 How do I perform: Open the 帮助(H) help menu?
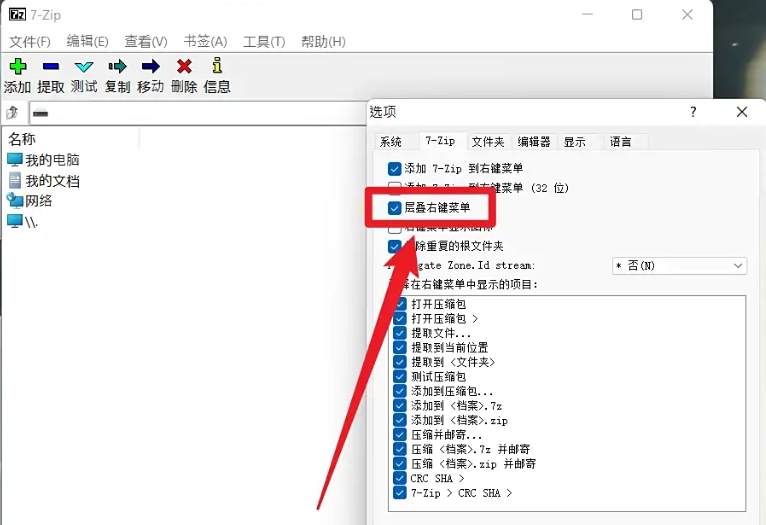(x=323, y=42)
